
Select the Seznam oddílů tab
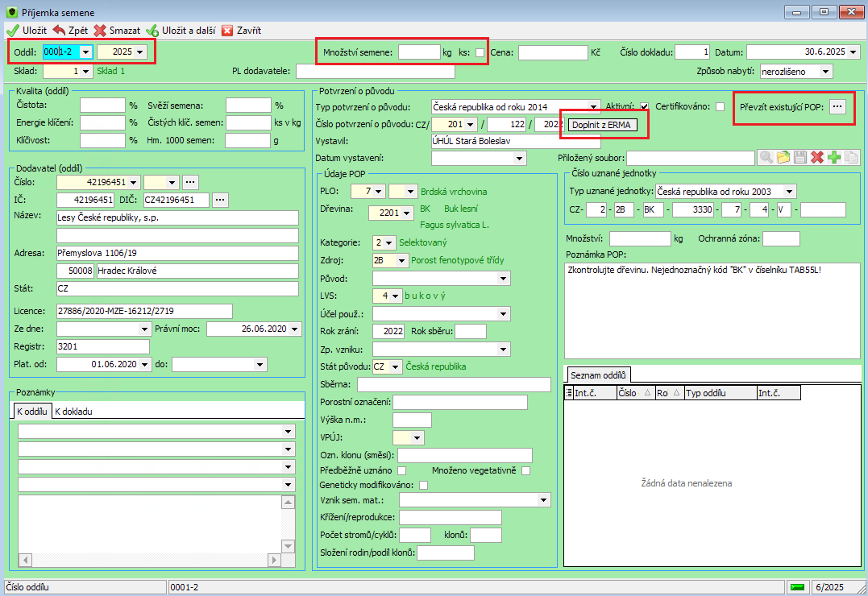tap(598, 375)
